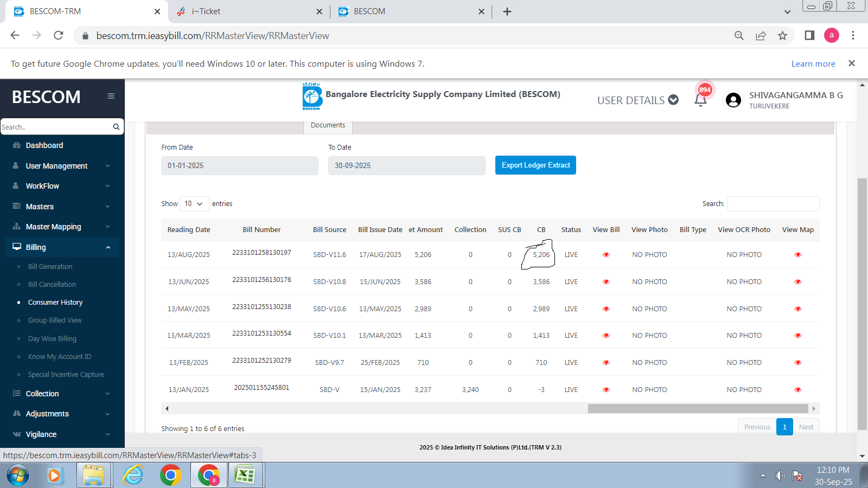View map eye icon for 13/JUN/2025 row
The height and width of the screenshot is (488, 868).
tap(797, 282)
